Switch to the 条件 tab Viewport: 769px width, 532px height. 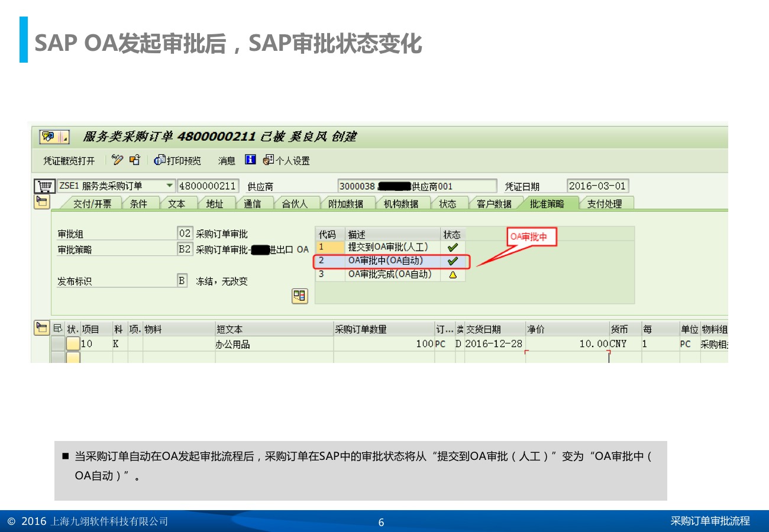tap(138, 203)
